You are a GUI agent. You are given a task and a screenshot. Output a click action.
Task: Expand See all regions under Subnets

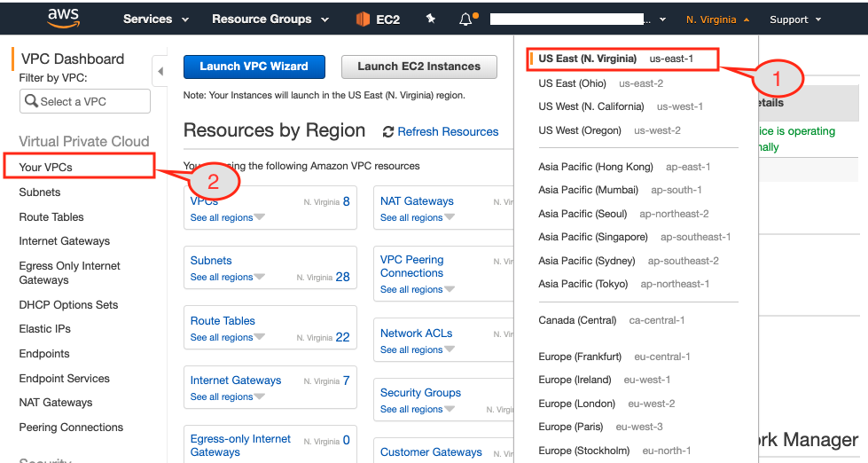tap(228, 277)
